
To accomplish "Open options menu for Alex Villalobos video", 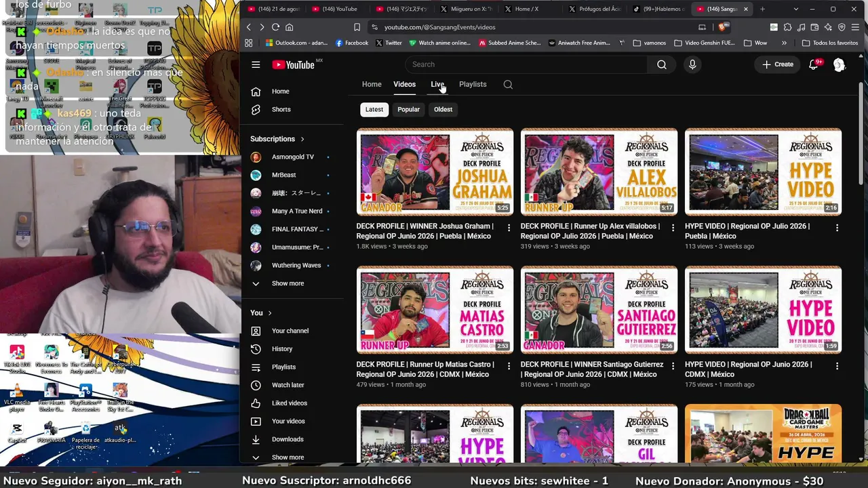I will pos(673,228).
